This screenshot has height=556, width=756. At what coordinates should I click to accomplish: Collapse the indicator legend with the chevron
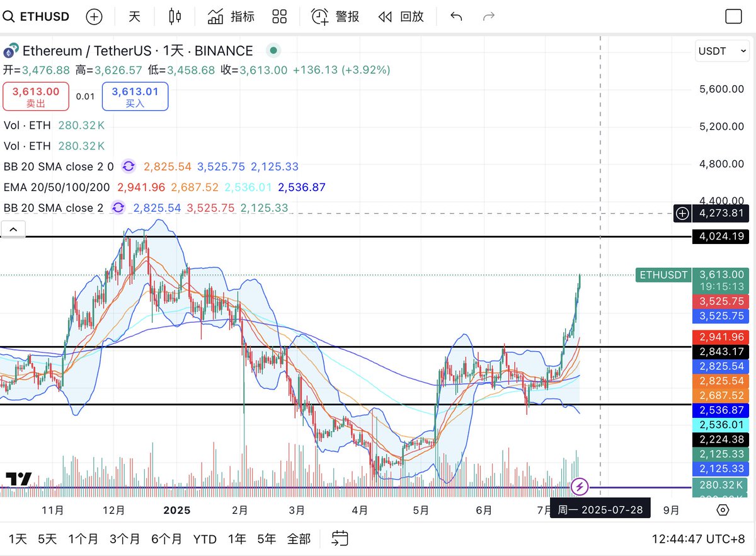coord(13,229)
